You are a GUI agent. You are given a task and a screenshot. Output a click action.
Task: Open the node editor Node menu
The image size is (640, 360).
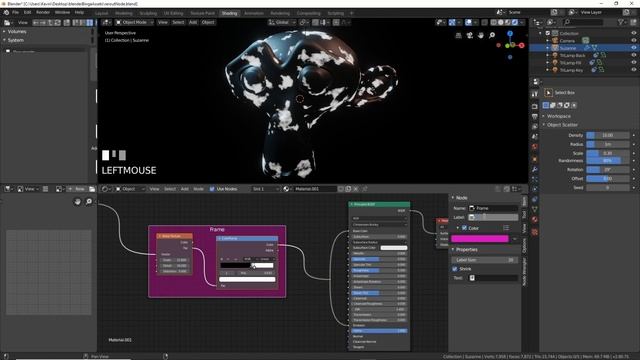point(198,189)
